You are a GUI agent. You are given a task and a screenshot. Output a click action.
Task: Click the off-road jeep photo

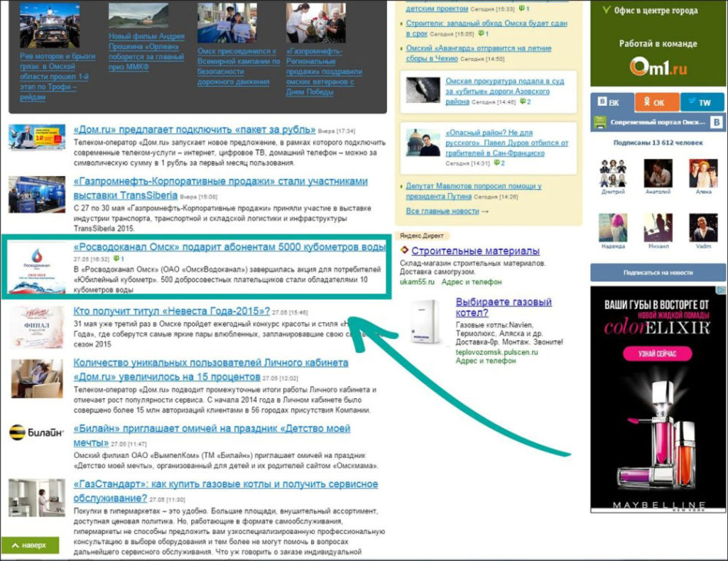click(50, 26)
